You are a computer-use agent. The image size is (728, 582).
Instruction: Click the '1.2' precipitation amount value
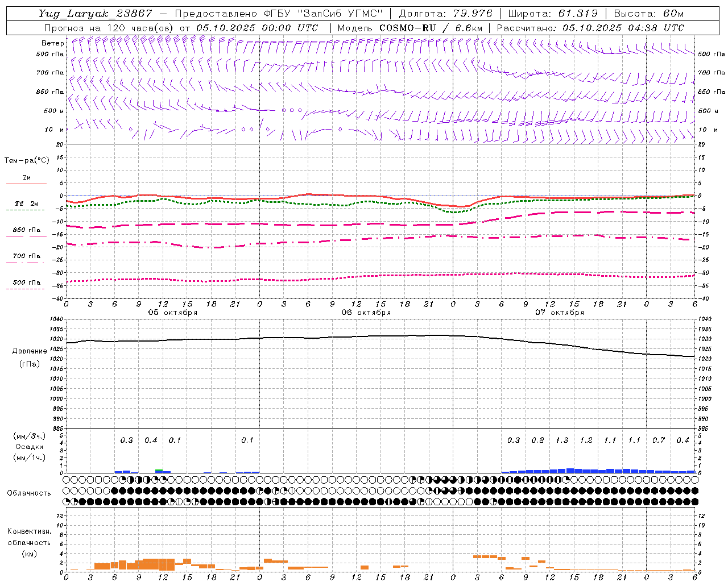(586, 440)
